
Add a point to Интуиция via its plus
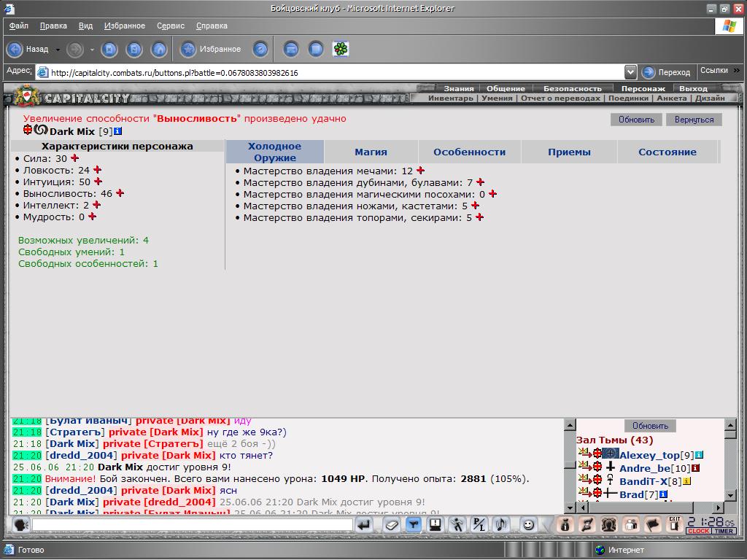click(98, 182)
